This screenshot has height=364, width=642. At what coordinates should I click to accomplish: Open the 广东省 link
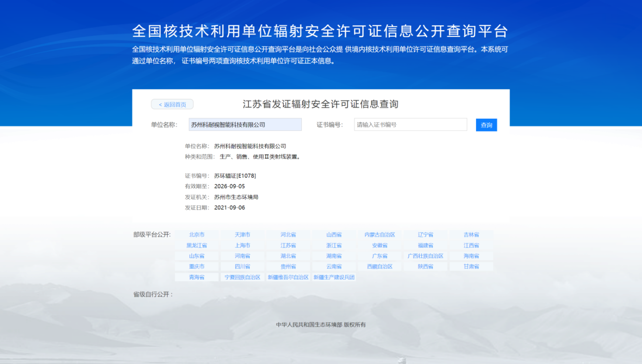[x=380, y=256]
